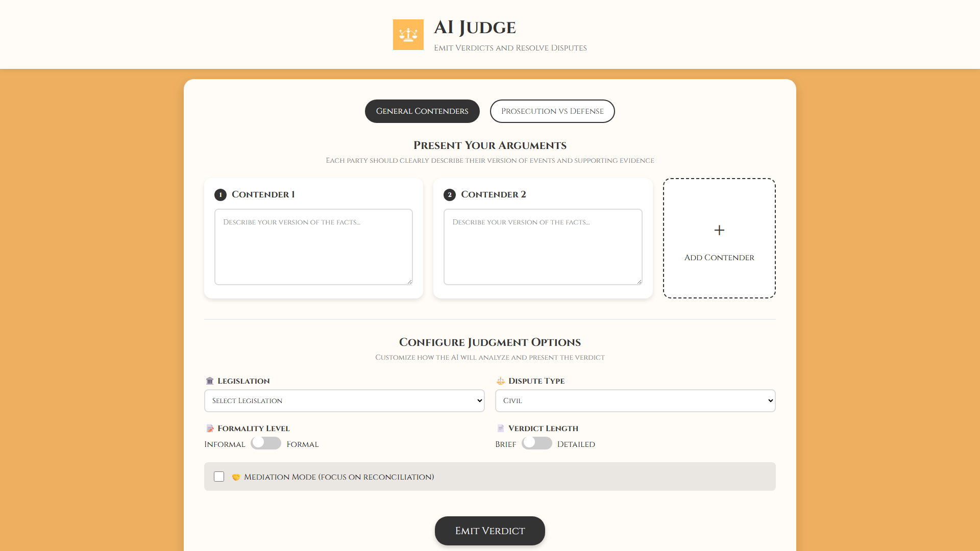
Task: Click the AI Judge scales logo icon
Action: click(x=408, y=35)
